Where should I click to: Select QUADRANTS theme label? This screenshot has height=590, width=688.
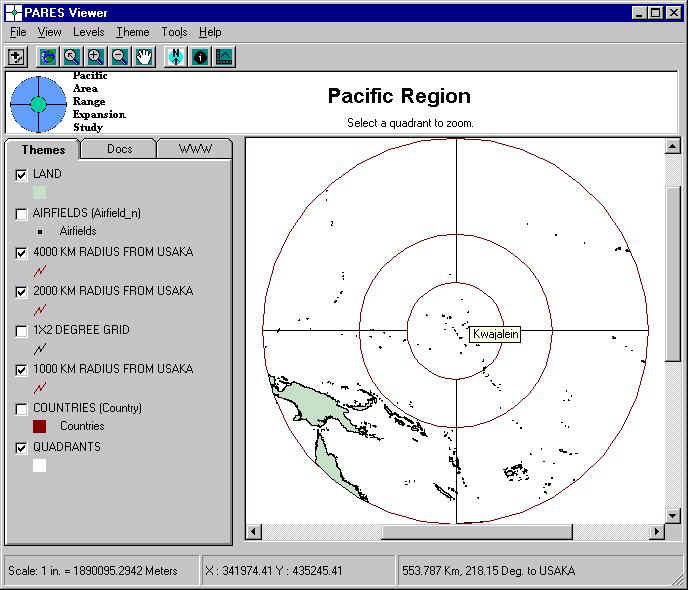(x=67, y=447)
